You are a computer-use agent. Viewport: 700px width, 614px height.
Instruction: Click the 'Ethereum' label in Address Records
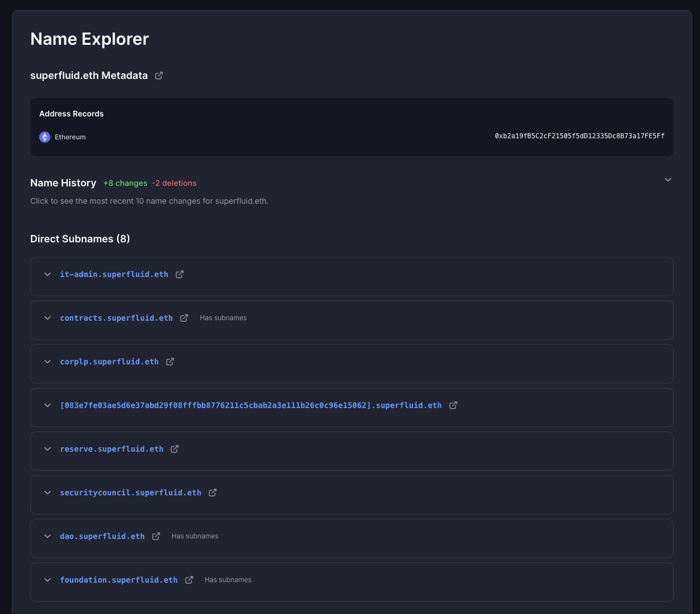pos(70,137)
